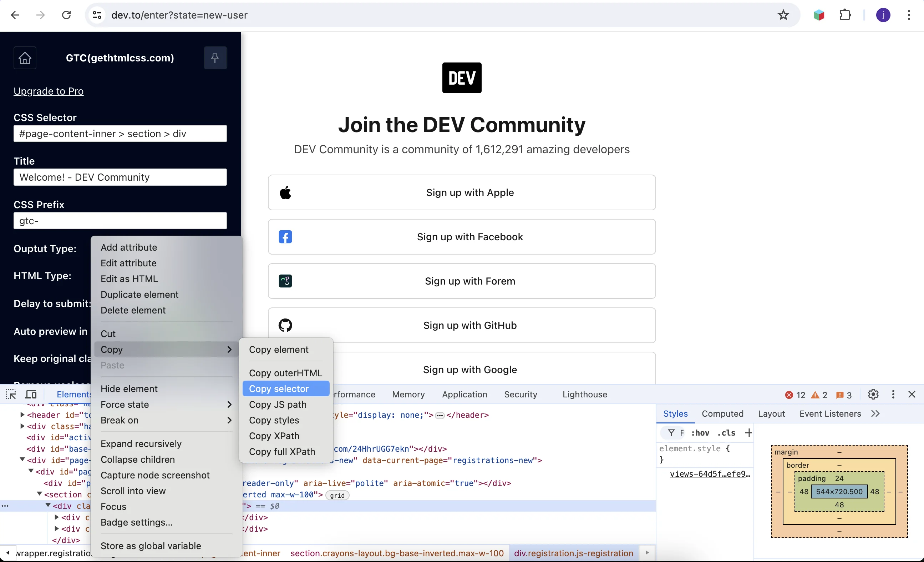Expand the collapsed header contents ellipsis
924x562 pixels.
440,415
